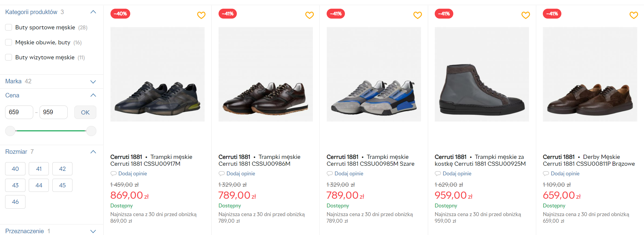644x235 pixels.
Task: Check Buty sportowe męskie filter
Action: (9, 27)
